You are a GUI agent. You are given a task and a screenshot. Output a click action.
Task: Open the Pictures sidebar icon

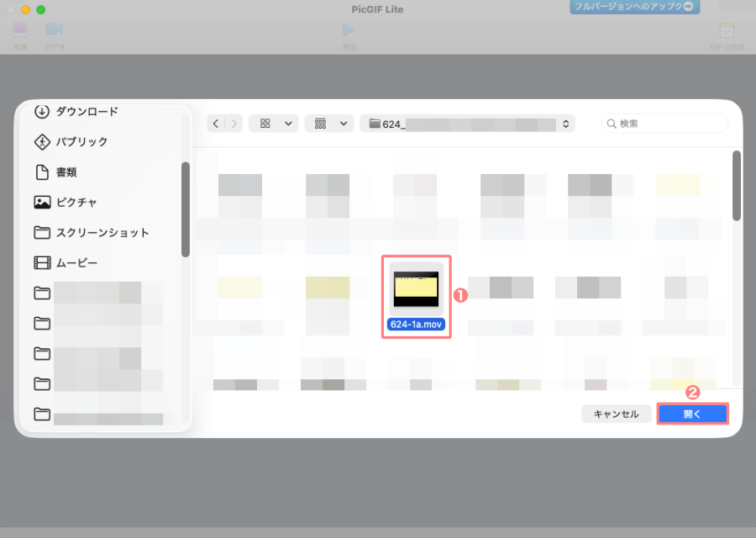point(42,203)
